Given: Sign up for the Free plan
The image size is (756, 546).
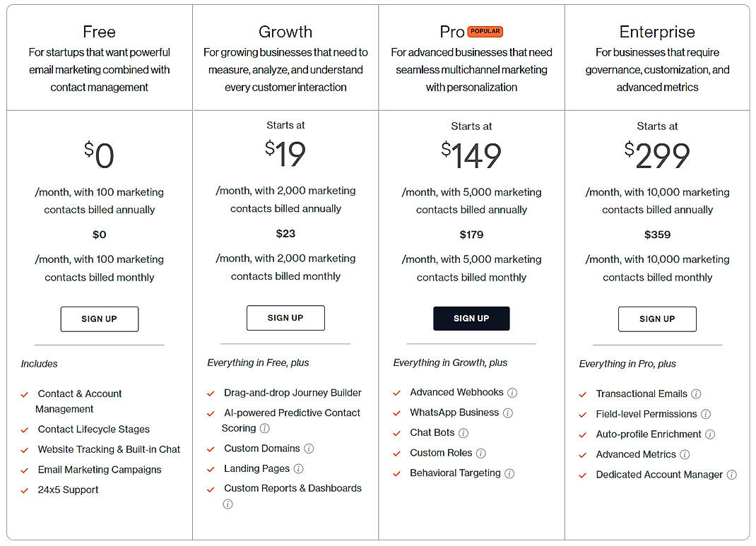Looking at the screenshot, I should 99,319.
